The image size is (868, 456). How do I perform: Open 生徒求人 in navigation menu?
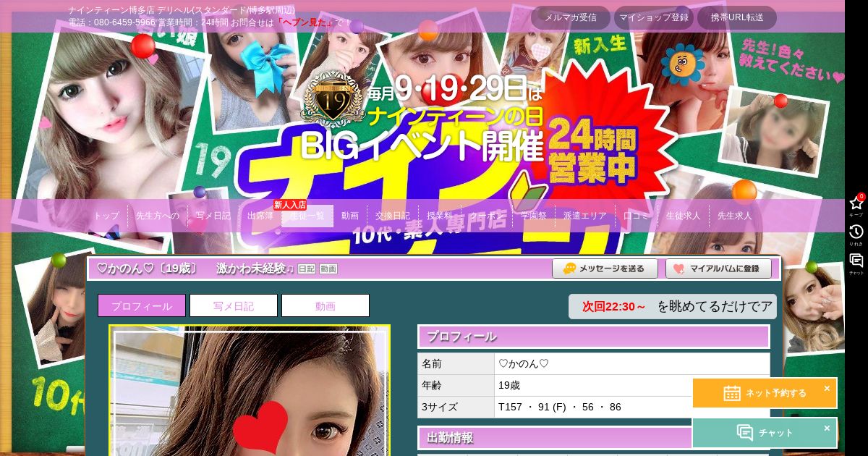(684, 216)
